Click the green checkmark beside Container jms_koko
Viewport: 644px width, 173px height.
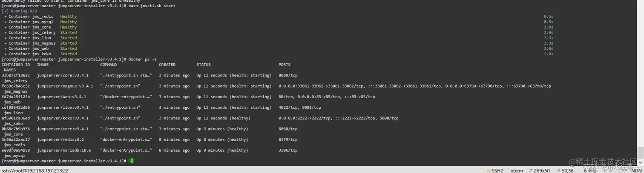coord(6,54)
